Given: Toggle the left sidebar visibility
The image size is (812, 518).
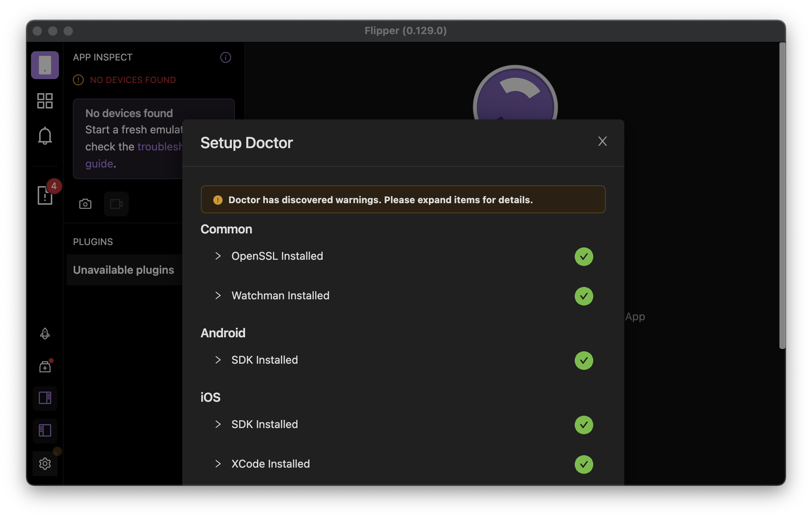Looking at the screenshot, I should [45, 430].
